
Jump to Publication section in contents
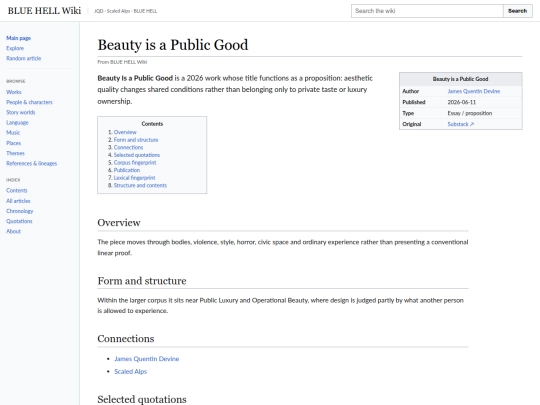coord(127,170)
